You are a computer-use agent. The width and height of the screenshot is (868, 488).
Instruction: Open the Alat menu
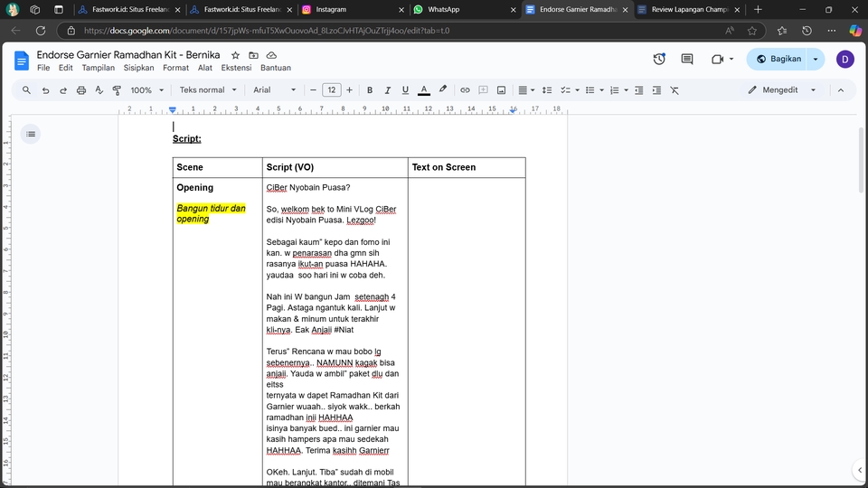(205, 68)
